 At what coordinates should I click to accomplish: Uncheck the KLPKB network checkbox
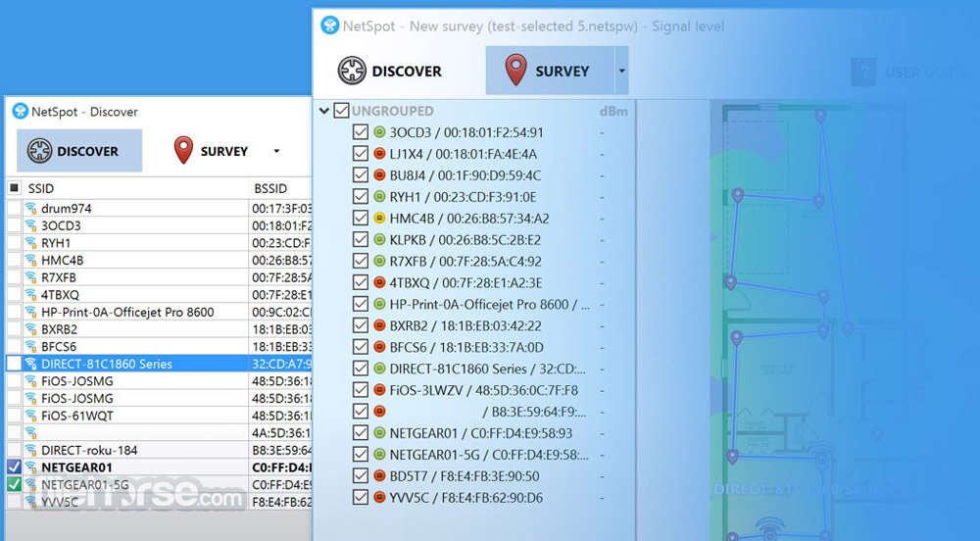click(360, 239)
